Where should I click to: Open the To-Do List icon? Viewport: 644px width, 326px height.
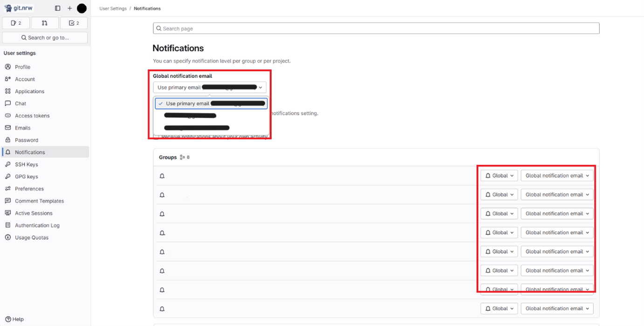point(74,22)
